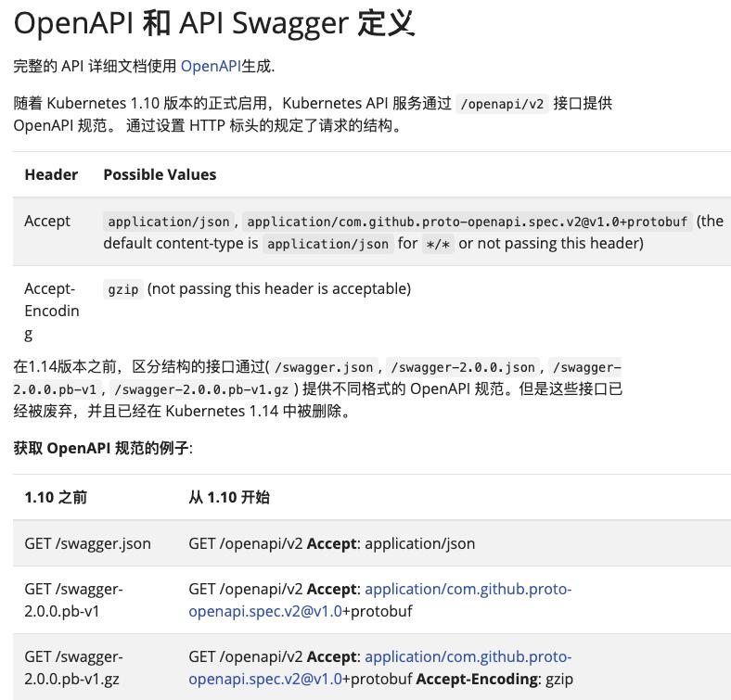Click 'Accept-Encoding: gzip' text in last row
The width and height of the screenshot is (731, 700).
[494, 679]
